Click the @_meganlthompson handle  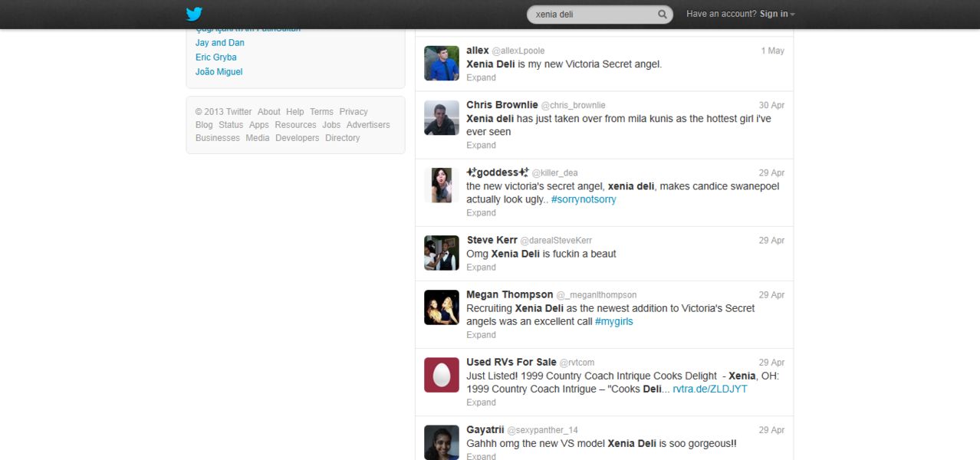[597, 295]
